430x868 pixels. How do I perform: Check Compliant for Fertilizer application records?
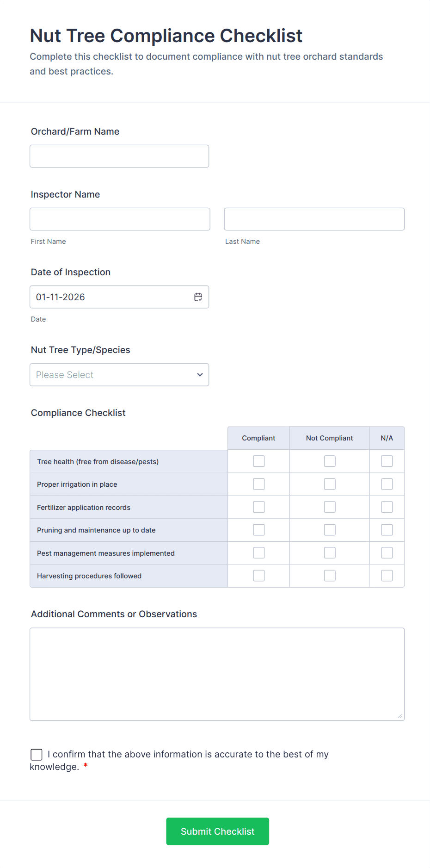(x=258, y=507)
